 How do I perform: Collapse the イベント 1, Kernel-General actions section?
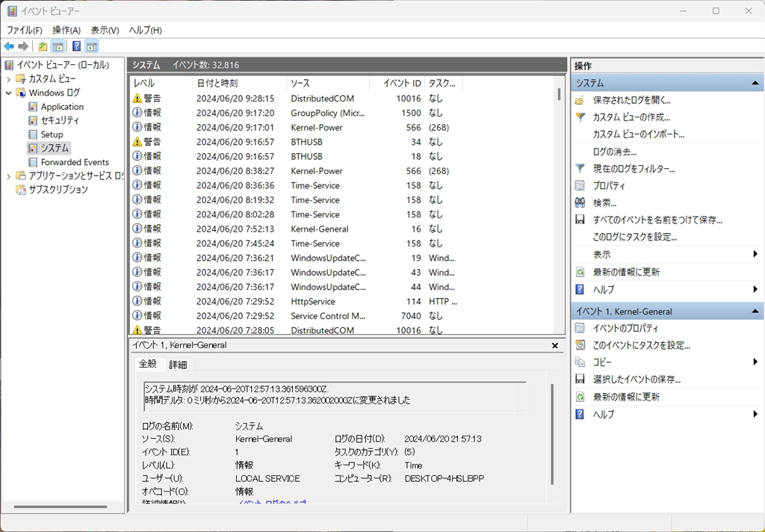coord(755,311)
